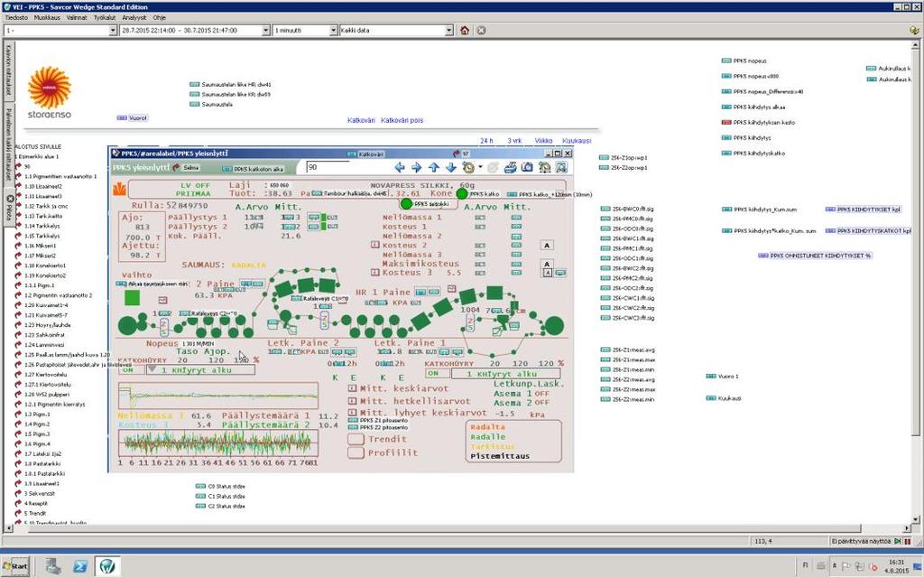Toggle the Trendit checkbox
Screen dimensions: 924x578
(356, 439)
